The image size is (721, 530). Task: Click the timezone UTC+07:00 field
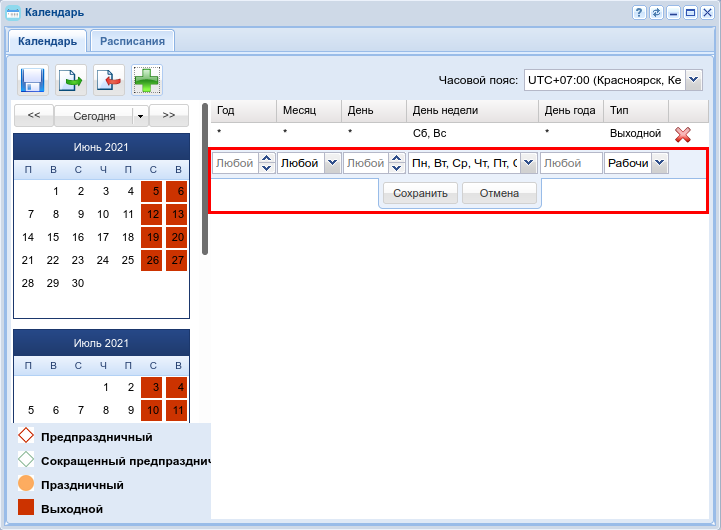tap(605, 80)
